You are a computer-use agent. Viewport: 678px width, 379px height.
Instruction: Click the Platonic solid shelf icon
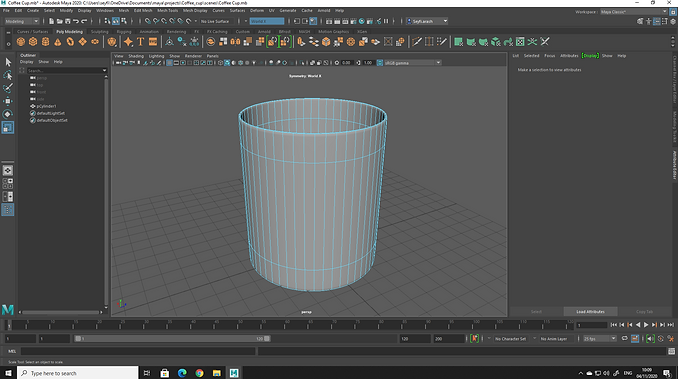click(x=112, y=42)
